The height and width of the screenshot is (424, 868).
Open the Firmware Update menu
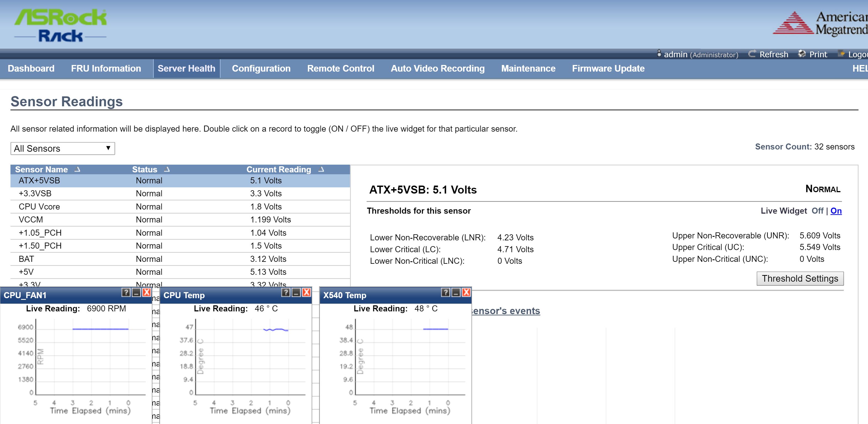coord(608,68)
